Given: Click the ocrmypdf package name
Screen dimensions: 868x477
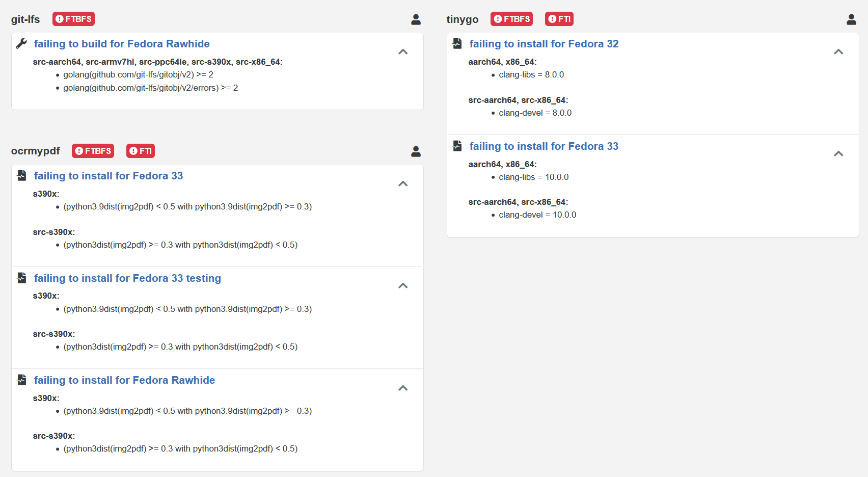Looking at the screenshot, I should pos(36,151).
